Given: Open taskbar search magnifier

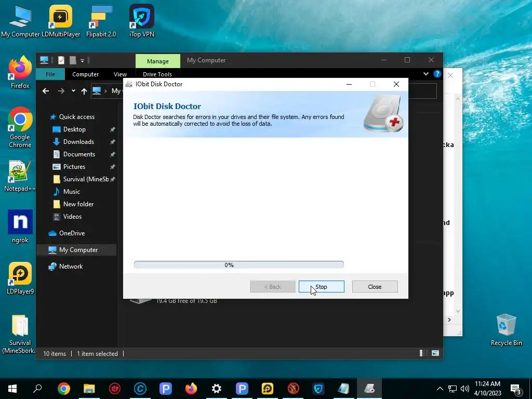Looking at the screenshot, I should coord(37,389).
